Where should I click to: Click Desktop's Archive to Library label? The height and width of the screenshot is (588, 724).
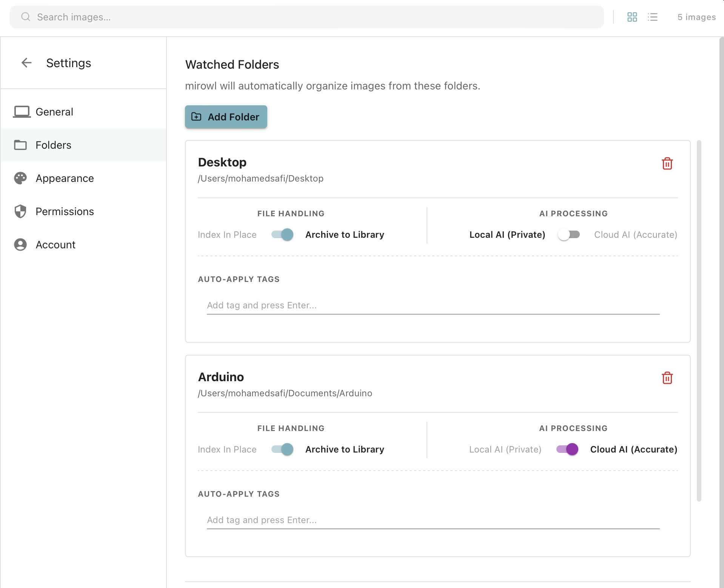pos(345,235)
